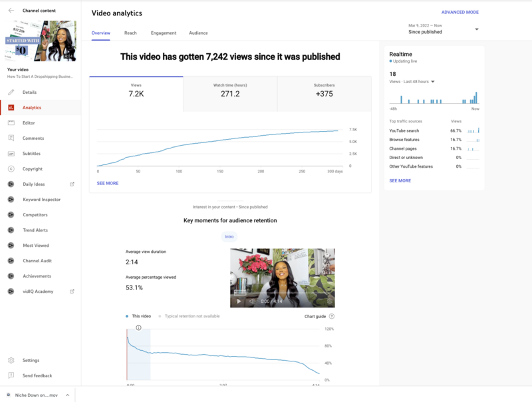Select the Analytics bar chart icon
Image resolution: width=532 pixels, height=404 pixels.
[11, 108]
